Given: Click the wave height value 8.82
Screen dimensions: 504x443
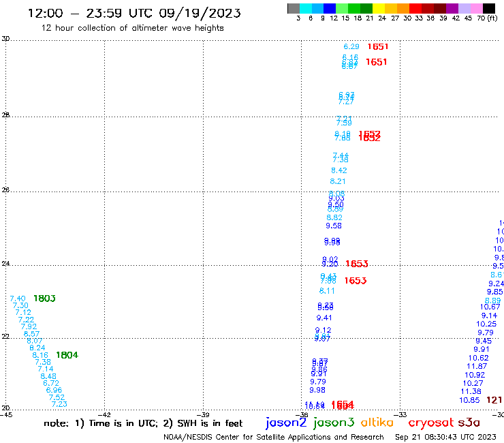Looking at the screenshot, I should coord(334,217).
